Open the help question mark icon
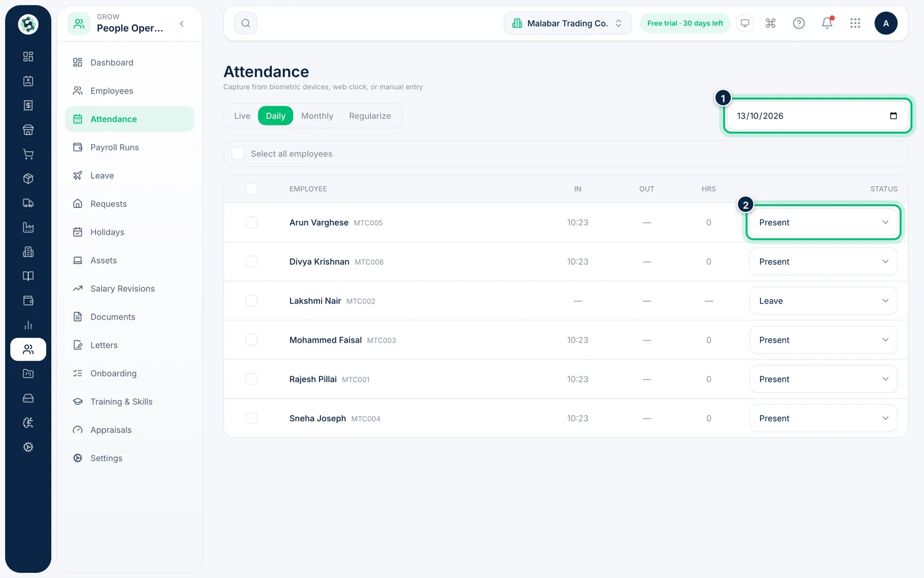The width and height of the screenshot is (924, 578). [x=799, y=23]
